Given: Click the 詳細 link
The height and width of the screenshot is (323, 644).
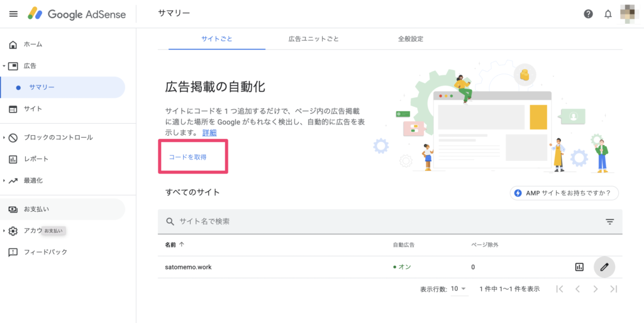Looking at the screenshot, I should (x=209, y=133).
